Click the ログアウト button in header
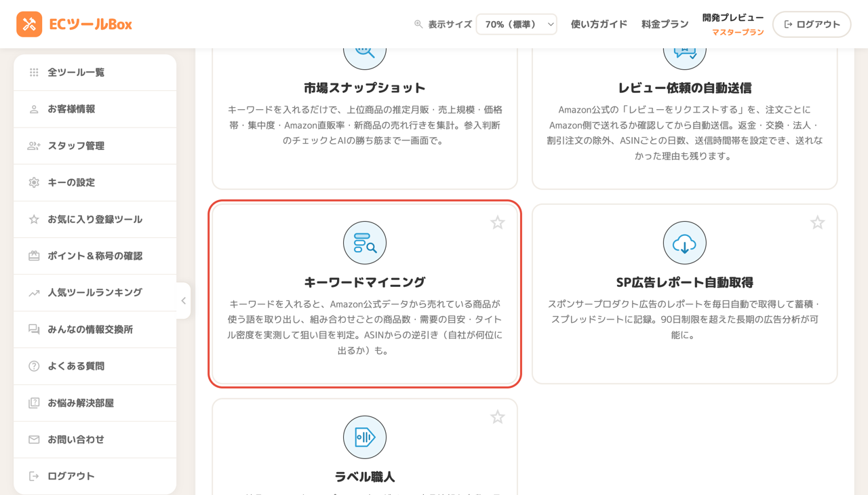The width and height of the screenshot is (868, 495). 812,24
